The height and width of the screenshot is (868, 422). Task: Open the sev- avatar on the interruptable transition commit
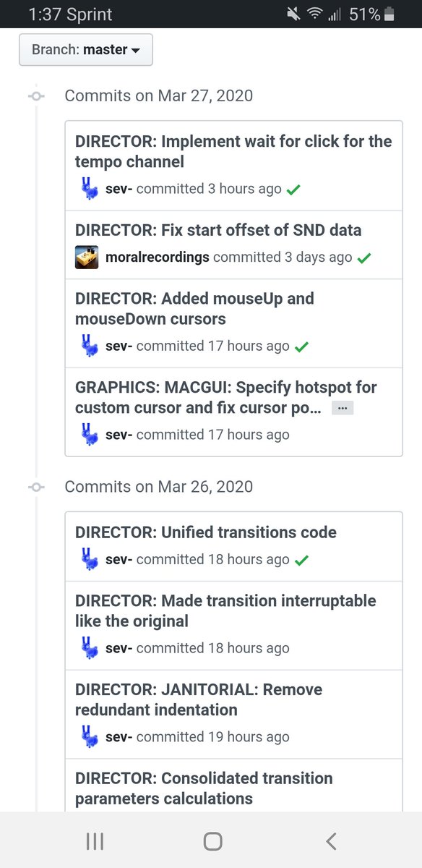point(87,648)
